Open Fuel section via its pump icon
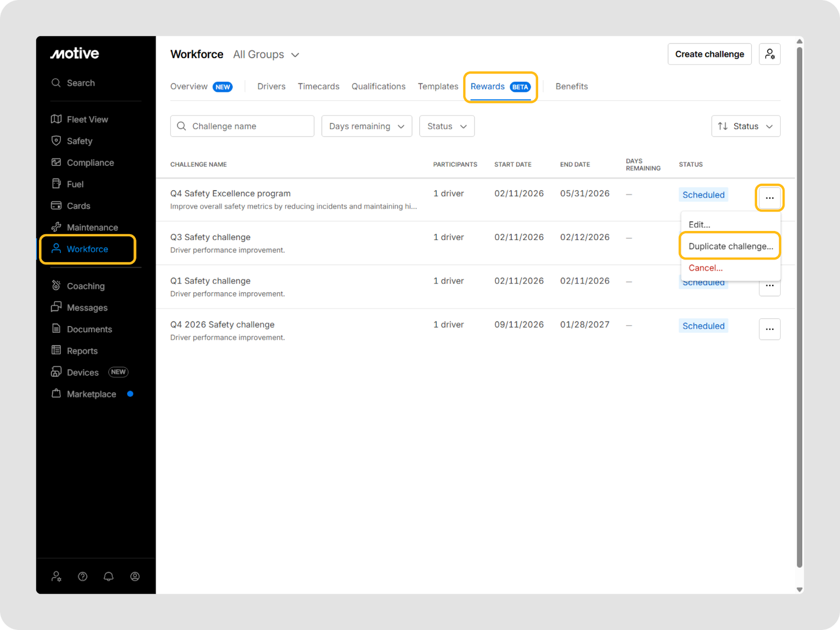The height and width of the screenshot is (630, 840). tap(56, 184)
